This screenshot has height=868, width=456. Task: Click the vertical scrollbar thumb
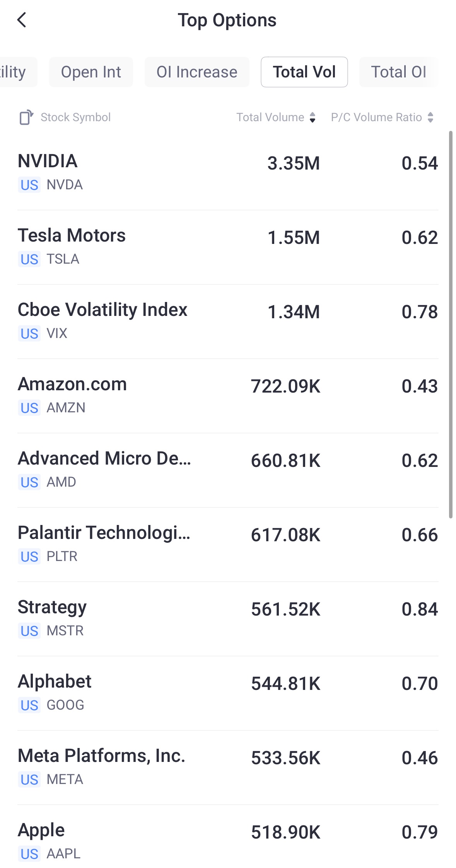(451, 324)
